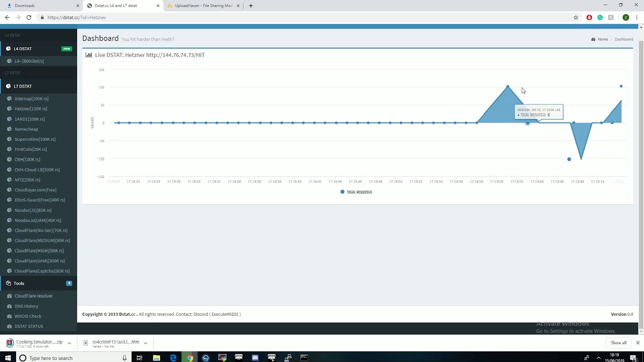The image size is (644, 362).
Task: Expand options for Cooking.Simulator zip download
Action: 69,343
